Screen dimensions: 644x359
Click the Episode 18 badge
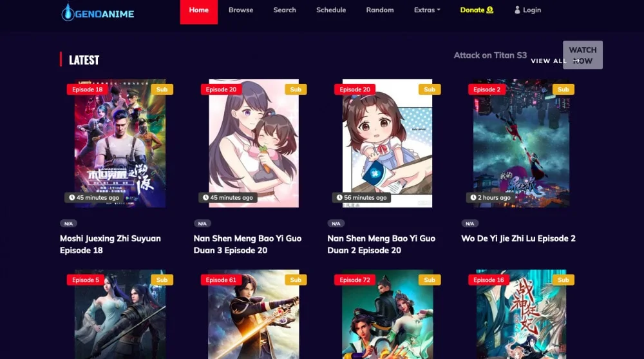[x=88, y=89]
